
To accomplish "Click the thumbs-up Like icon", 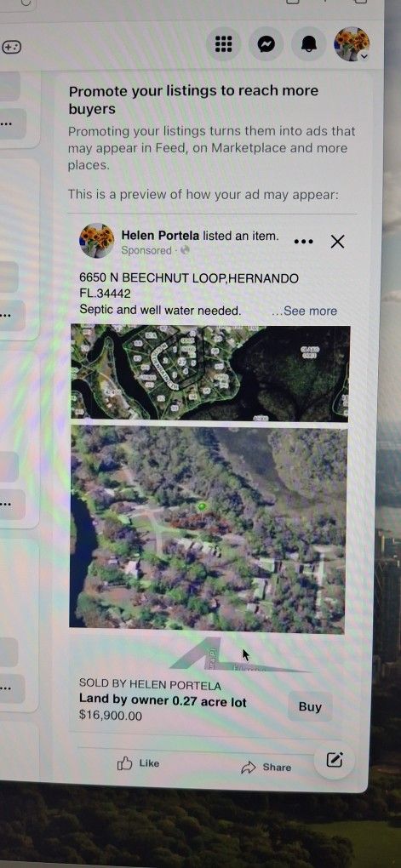I will click(x=124, y=764).
